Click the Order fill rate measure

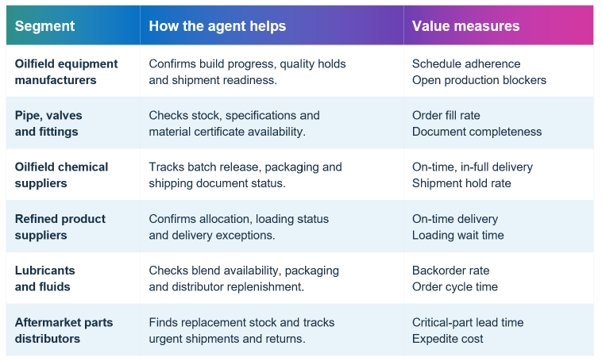click(x=446, y=115)
